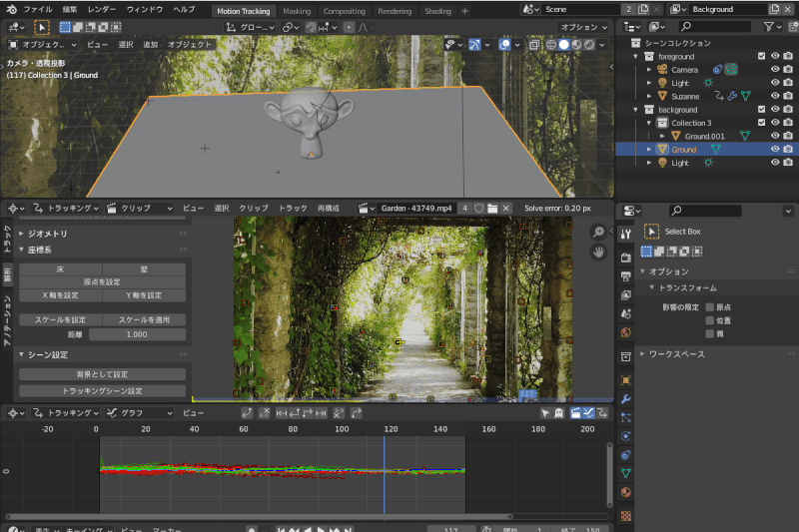
Task: Select the Select Box tool in 3D viewport header
Action: [42, 27]
